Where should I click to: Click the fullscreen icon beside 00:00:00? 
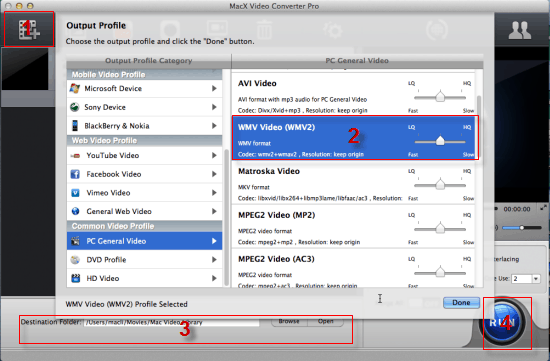tap(543, 208)
